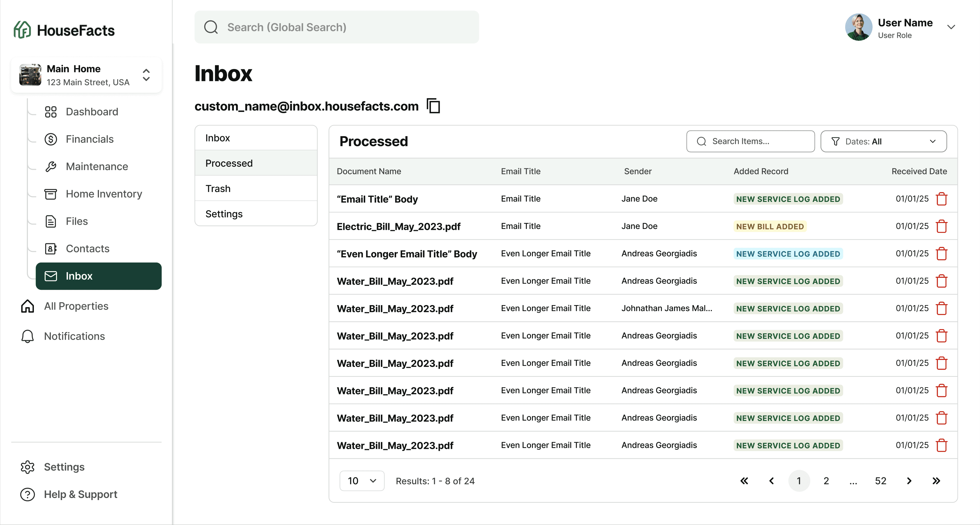Open Home Inventory using the box icon
Image resolution: width=980 pixels, height=525 pixels.
click(51, 194)
